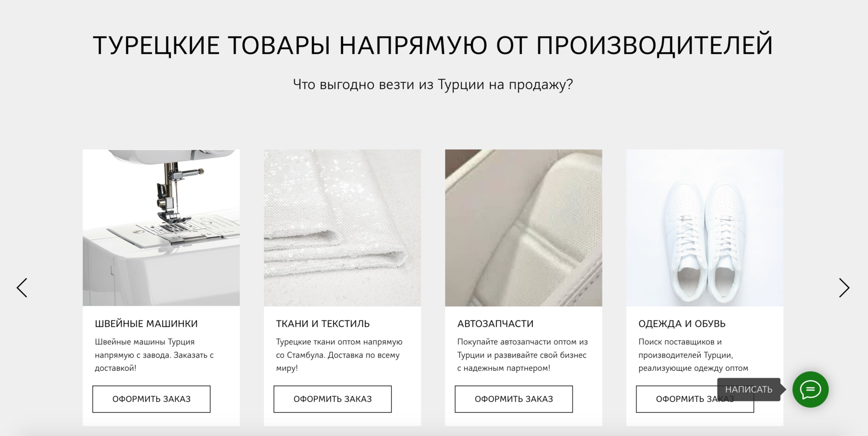
Task: Select the АВТОЗАПЧАСТИ card title
Action: tap(495, 324)
